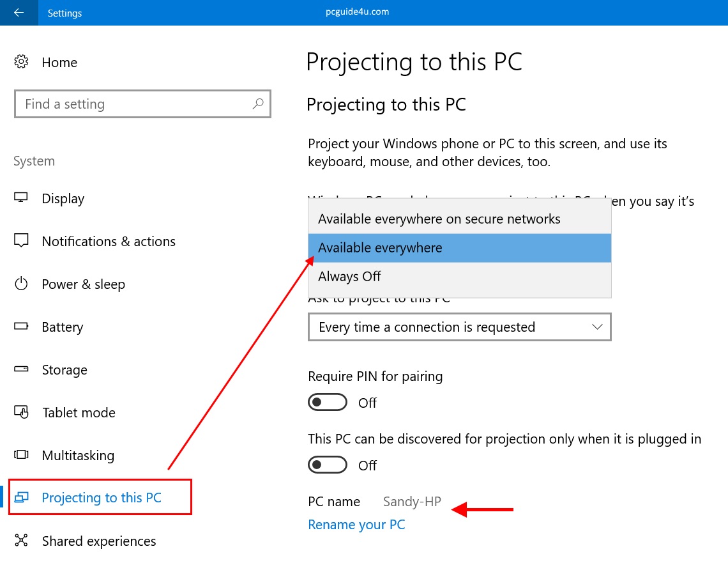Click the back arrow in title bar
728x572 pixels.
pyautogui.click(x=19, y=13)
